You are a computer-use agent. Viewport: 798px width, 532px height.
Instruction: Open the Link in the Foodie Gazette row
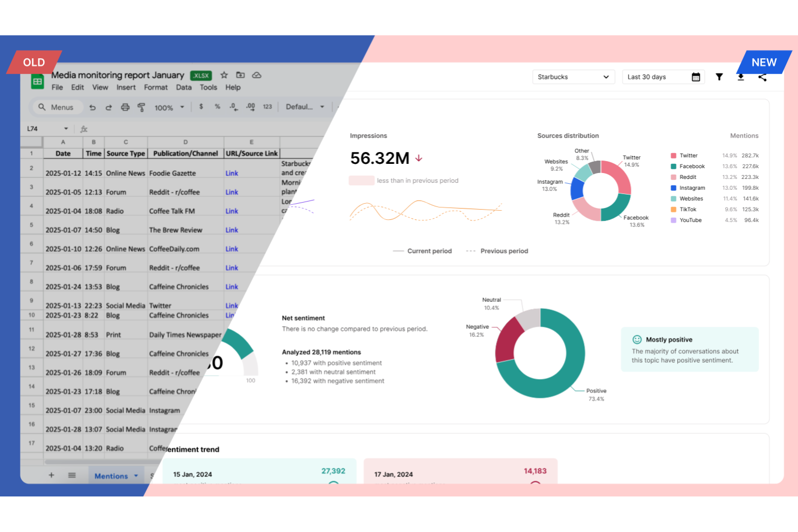tap(232, 173)
